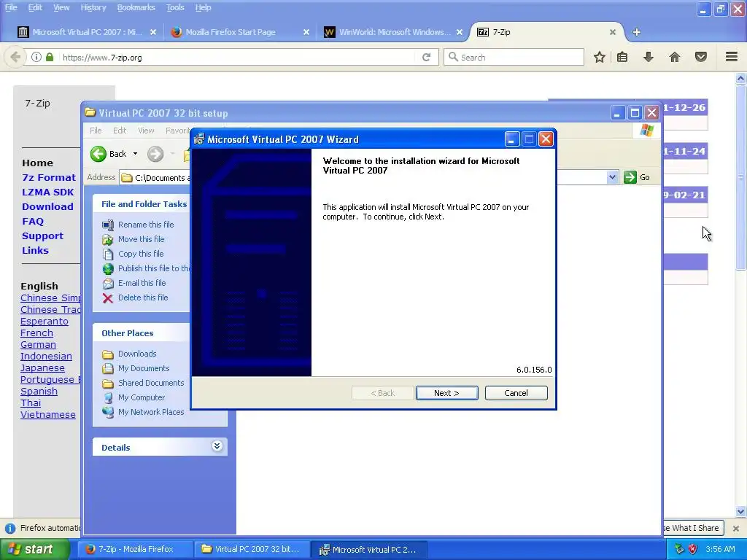Click Explorer Forward arrow button
Screen dimensions: 747x560
(x=155, y=154)
